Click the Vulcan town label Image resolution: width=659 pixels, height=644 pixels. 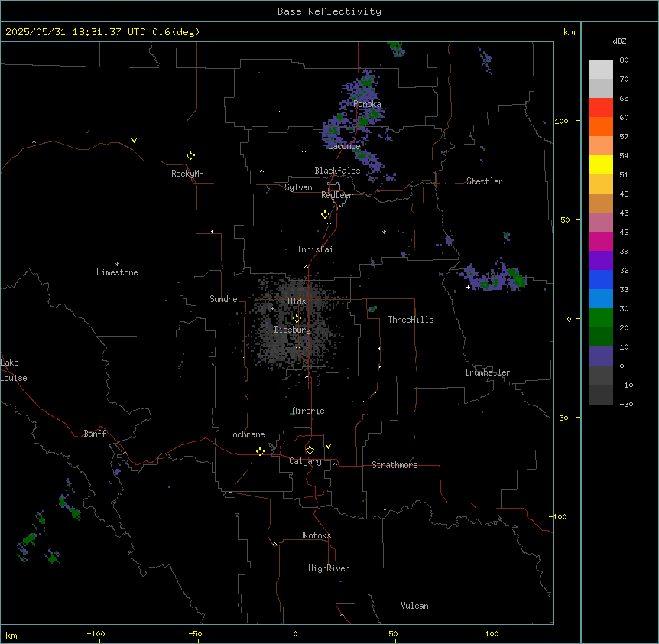[x=414, y=606]
